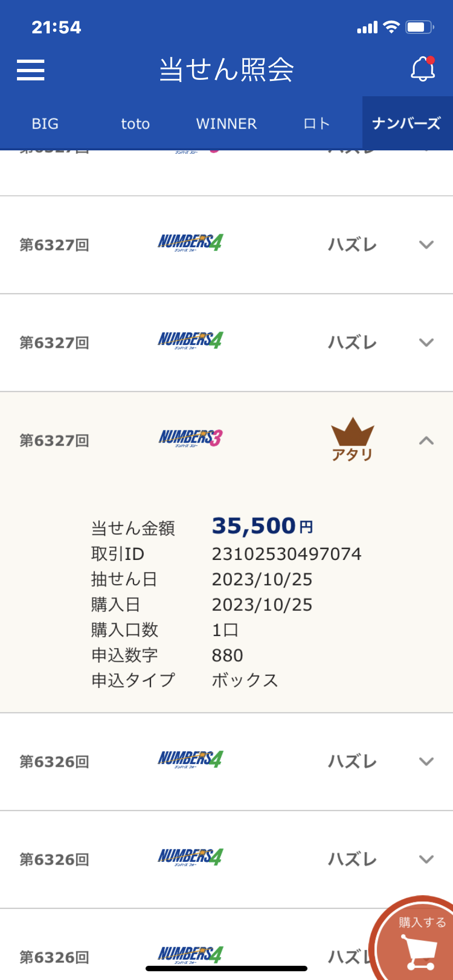Collapse the winning Numbers3 entry details
The image size is (453, 980).
coord(426,440)
